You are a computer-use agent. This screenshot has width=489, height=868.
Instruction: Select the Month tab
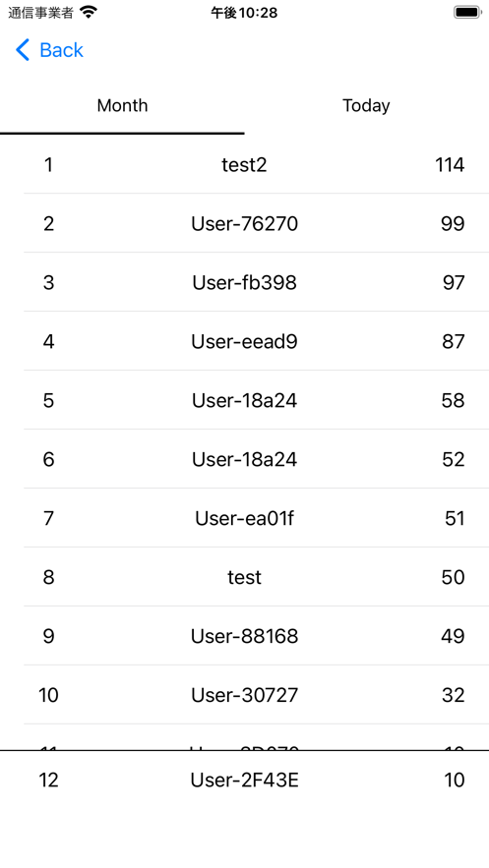[122, 105]
